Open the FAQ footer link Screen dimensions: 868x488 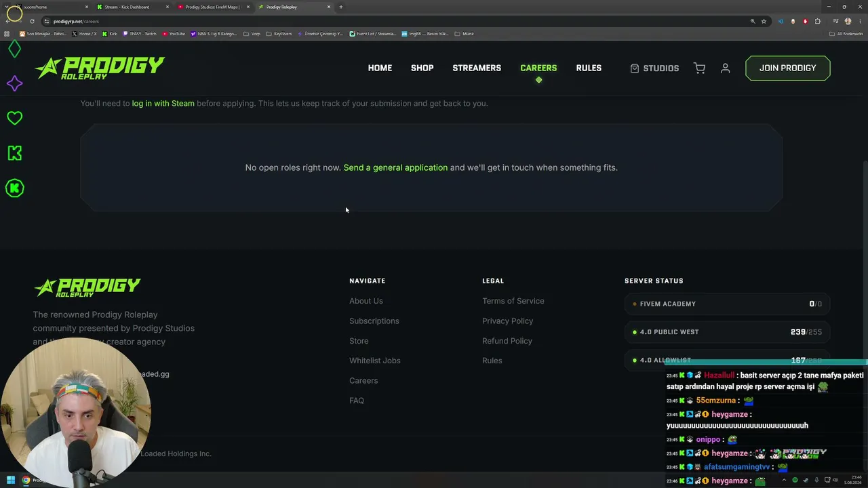pyautogui.click(x=357, y=401)
